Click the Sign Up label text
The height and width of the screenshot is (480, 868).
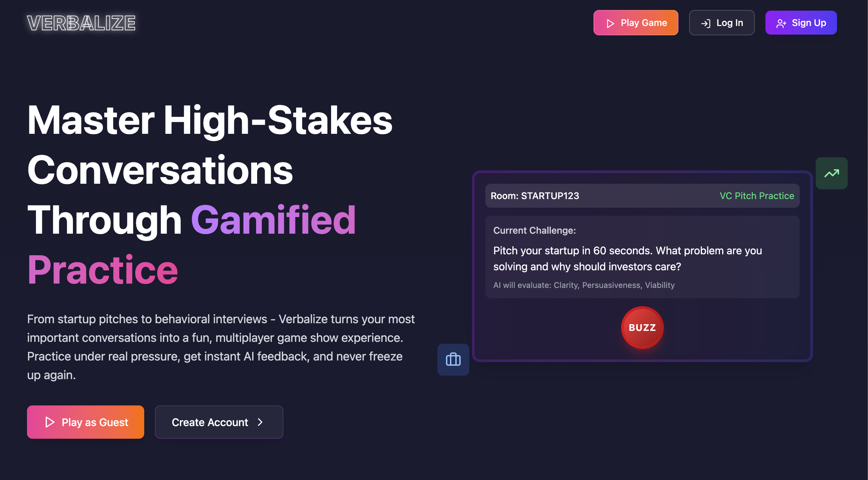coord(809,23)
